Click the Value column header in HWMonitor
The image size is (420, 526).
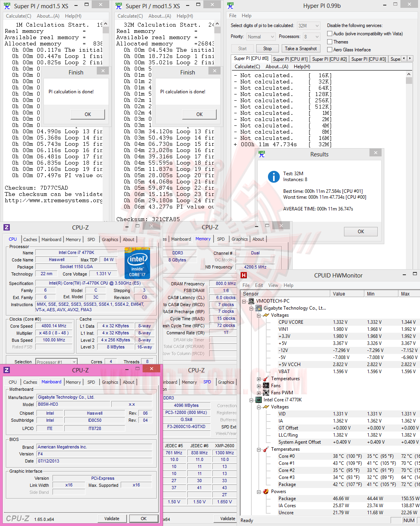click(x=347, y=294)
